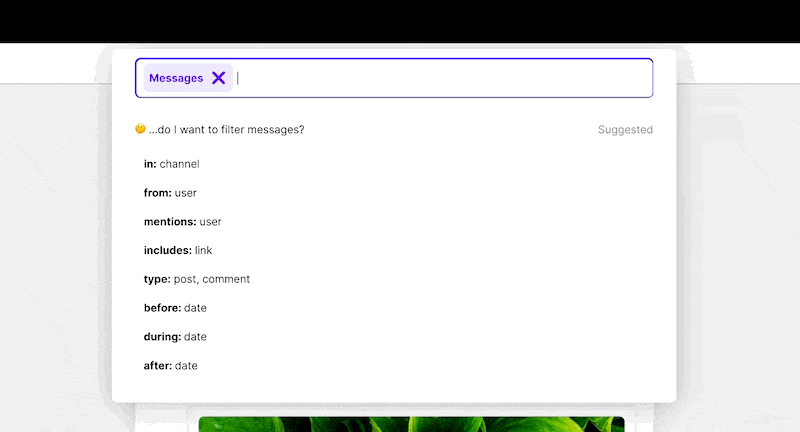800x432 pixels.
Task: Select the "during: date" filter option
Action: pos(175,337)
